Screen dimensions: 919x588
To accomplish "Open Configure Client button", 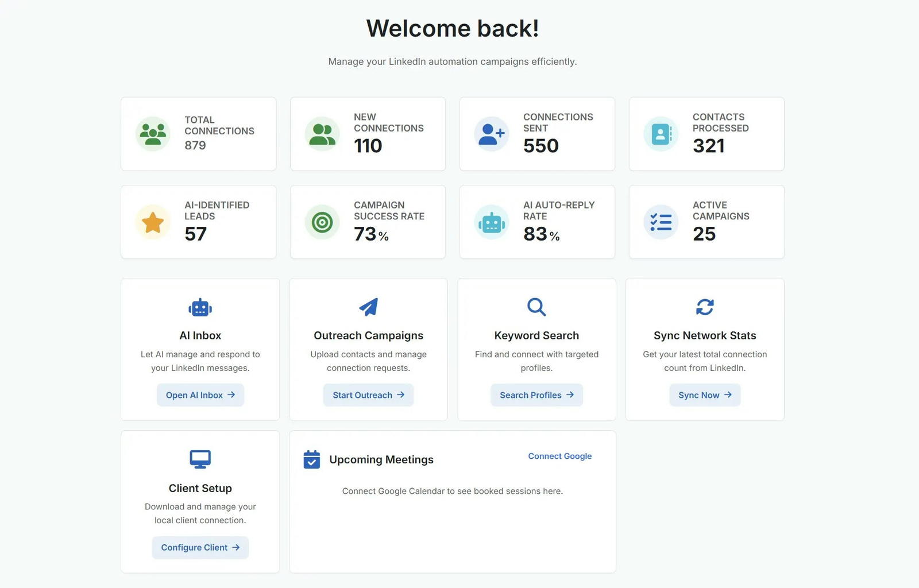I will click(x=200, y=548).
